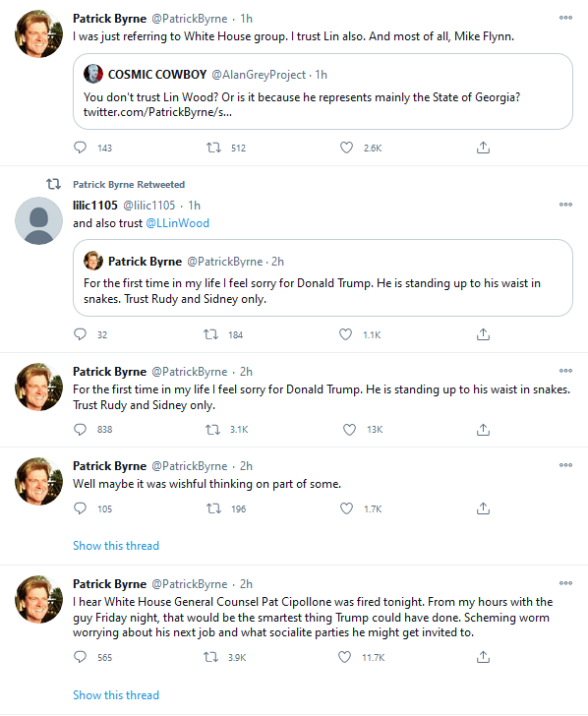Image resolution: width=588 pixels, height=716 pixels.
Task: Retweet the Cipollone tweet with 3.9K retweets
Action: coord(210,657)
